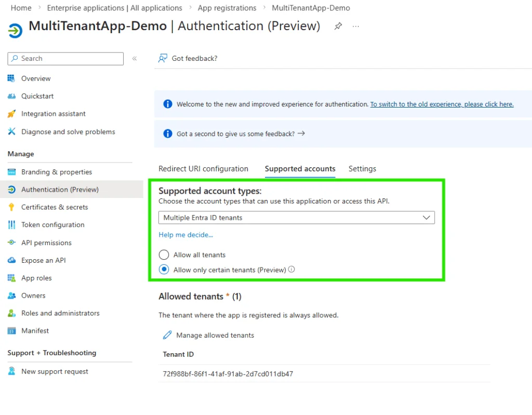Image resolution: width=532 pixels, height=415 pixels.
Task: Collapse the sidebar with double chevron
Action: click(x=135, y=59)
